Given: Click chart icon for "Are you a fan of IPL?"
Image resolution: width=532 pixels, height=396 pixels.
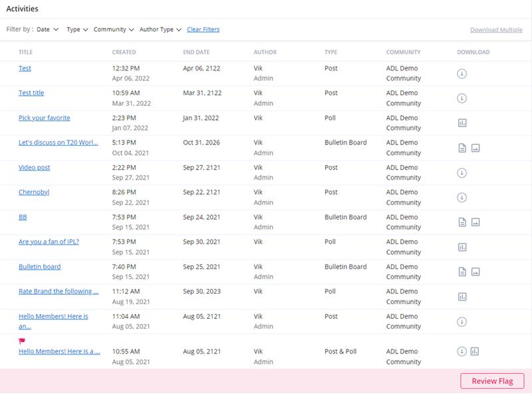Looking at the screenshot, I should (462, 247).
